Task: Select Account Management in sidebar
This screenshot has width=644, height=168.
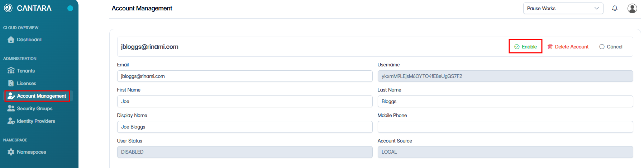Action: (x=37, y=96)
